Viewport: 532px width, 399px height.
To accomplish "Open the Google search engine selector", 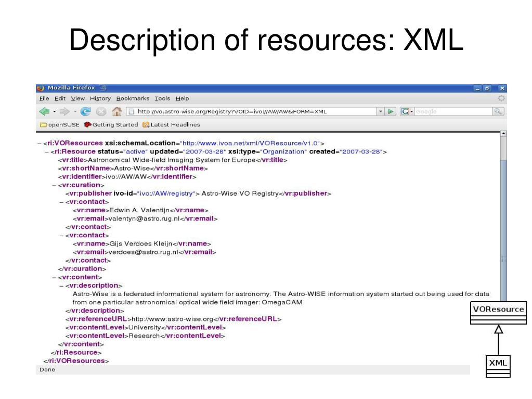I will click(407, 111).
